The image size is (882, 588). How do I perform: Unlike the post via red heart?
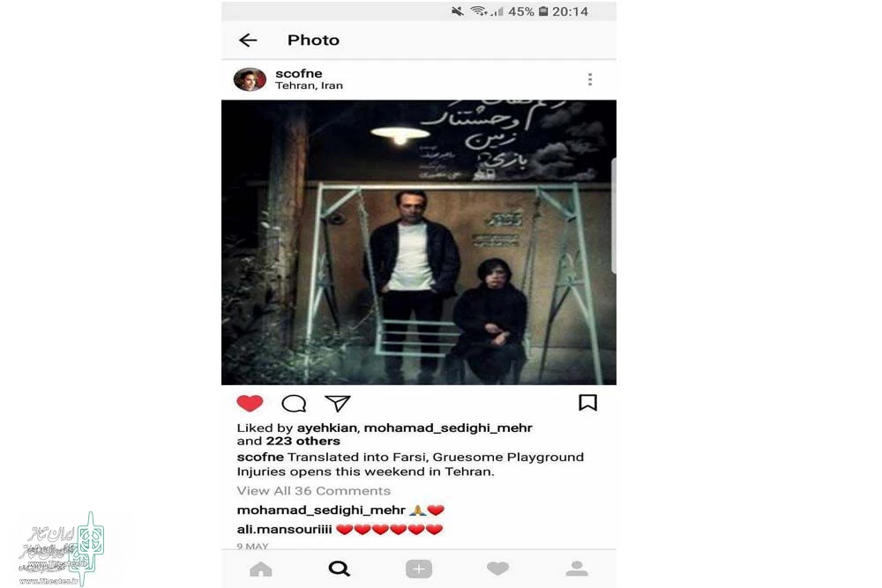coord(250,403)
